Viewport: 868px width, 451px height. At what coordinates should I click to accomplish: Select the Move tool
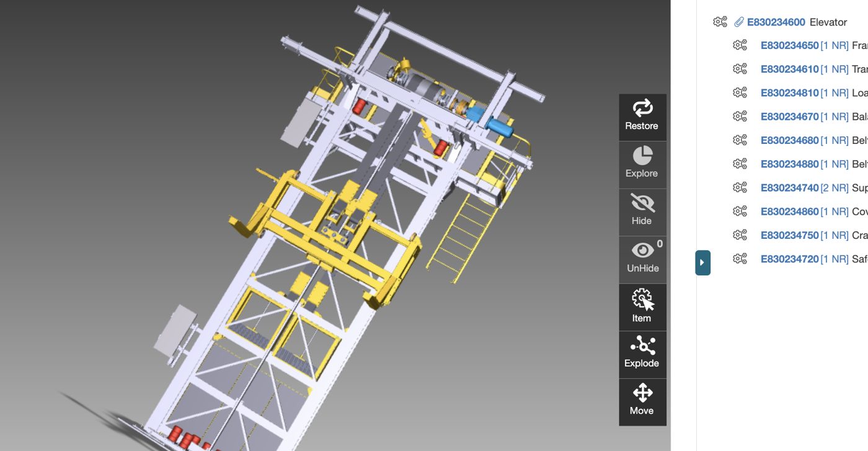[x=642, y=402]
